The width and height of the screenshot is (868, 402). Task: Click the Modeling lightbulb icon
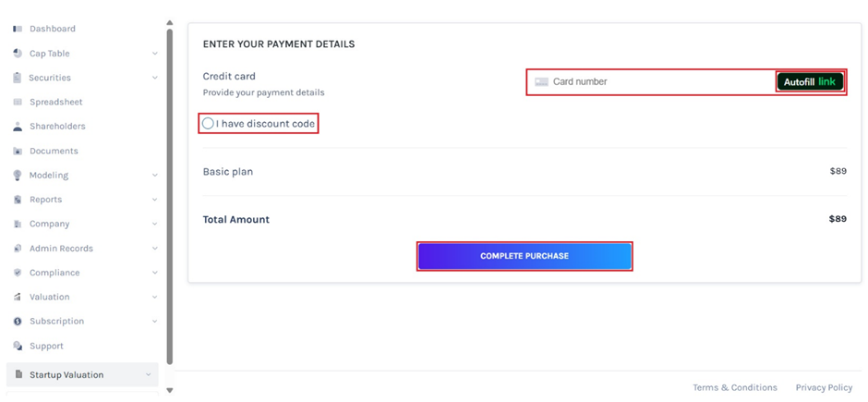pos(18,176)
